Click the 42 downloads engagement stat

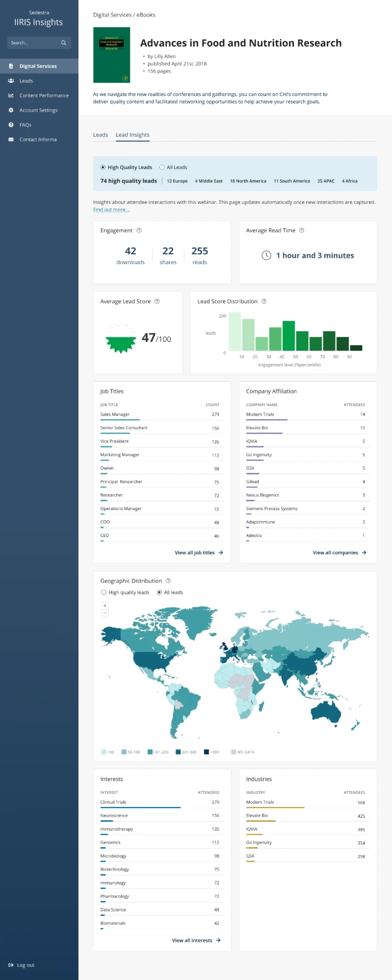coord(131,256)
